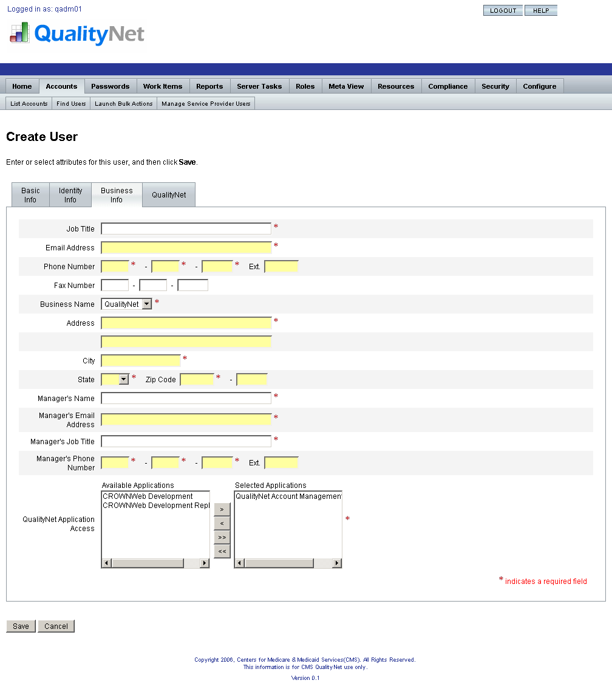Click left scroll arrow of Available Applications
This screenshot has height=700, width=612.
tap(106, 563)
